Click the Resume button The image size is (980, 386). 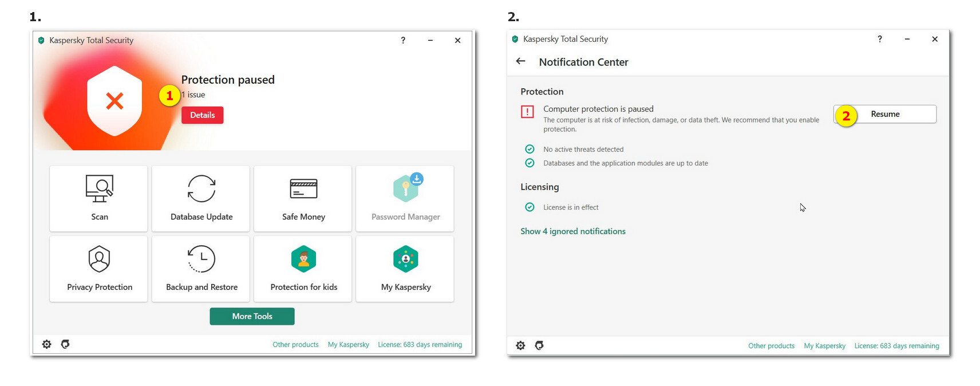pyautogui.click(x=885, y=114)
